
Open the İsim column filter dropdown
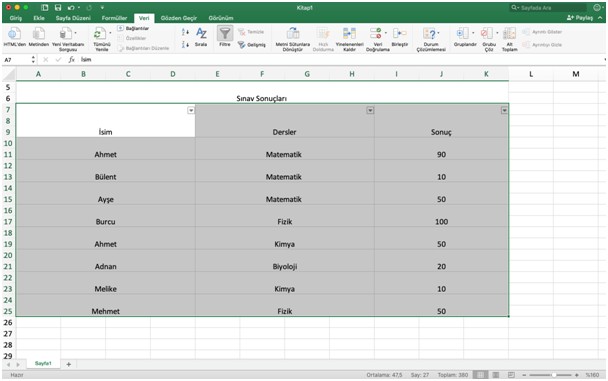coord(191,110)
